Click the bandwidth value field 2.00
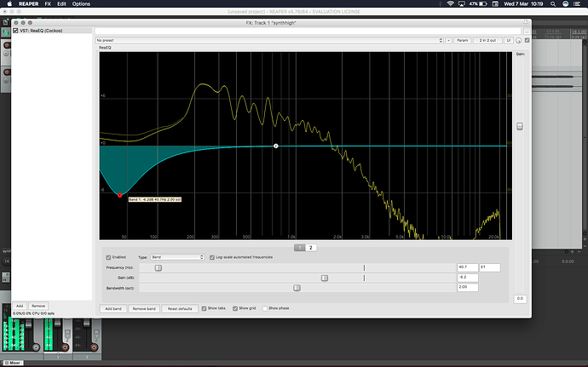 coord(468,287)
